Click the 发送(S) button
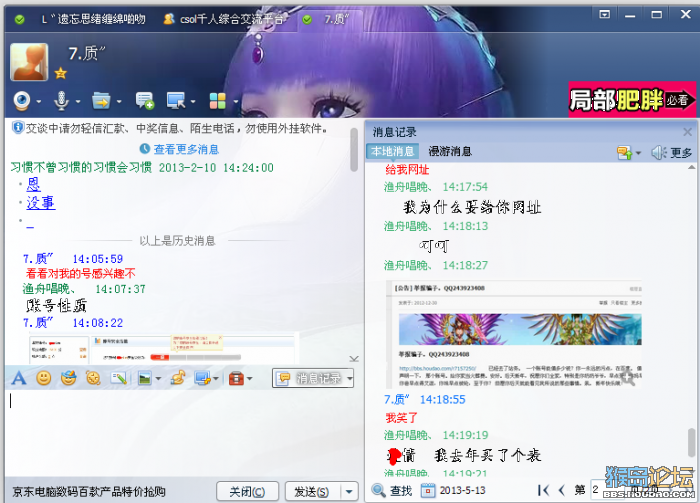 pos(312,492)
